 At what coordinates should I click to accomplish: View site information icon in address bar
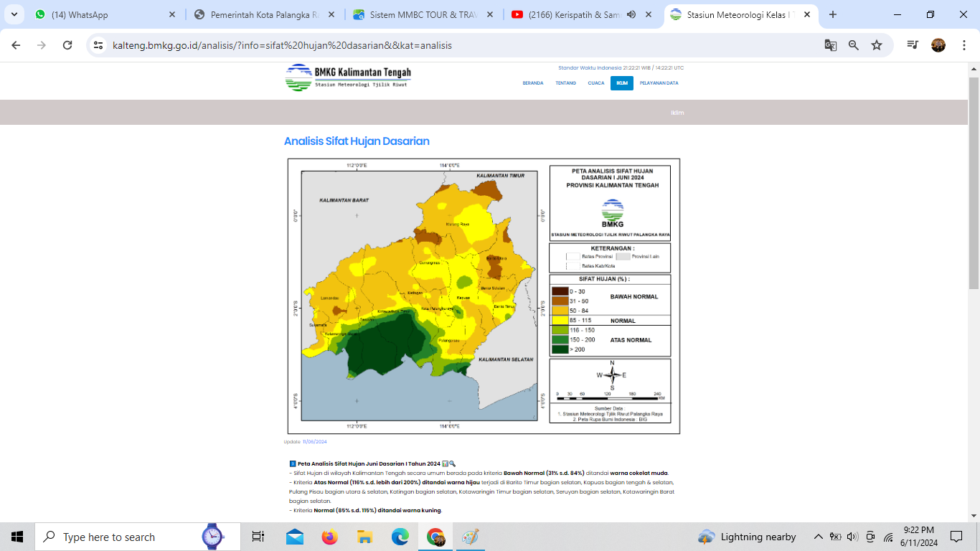point(99,45)
